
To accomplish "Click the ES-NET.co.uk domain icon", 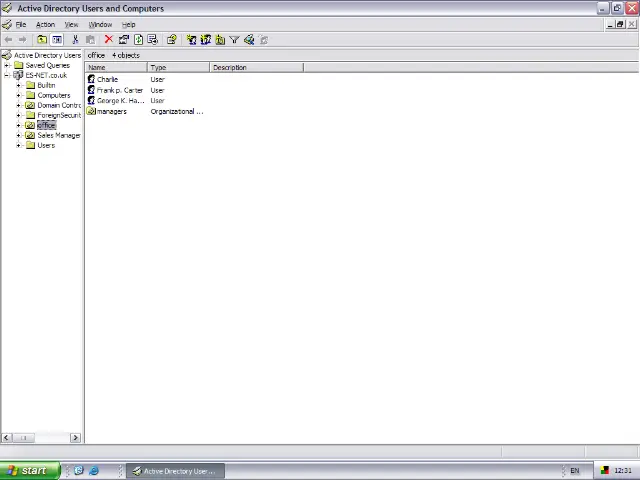I will point(18,75).
